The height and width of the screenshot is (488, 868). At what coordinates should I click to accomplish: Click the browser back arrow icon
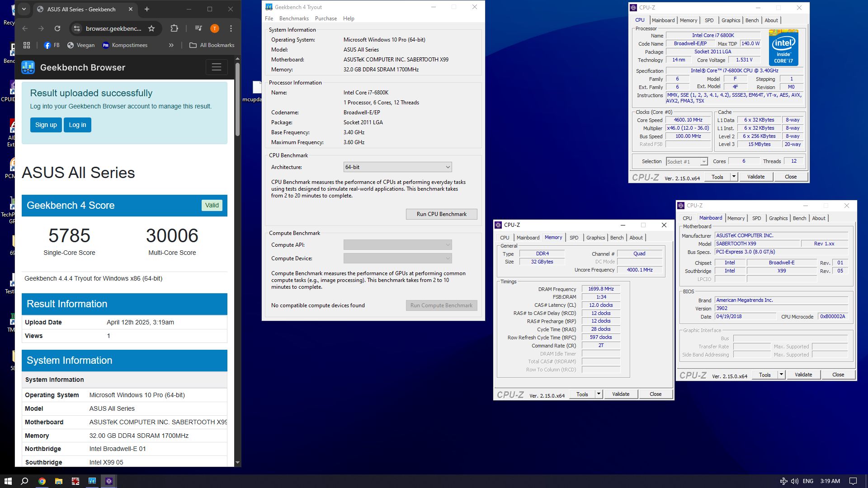[25, 28]
